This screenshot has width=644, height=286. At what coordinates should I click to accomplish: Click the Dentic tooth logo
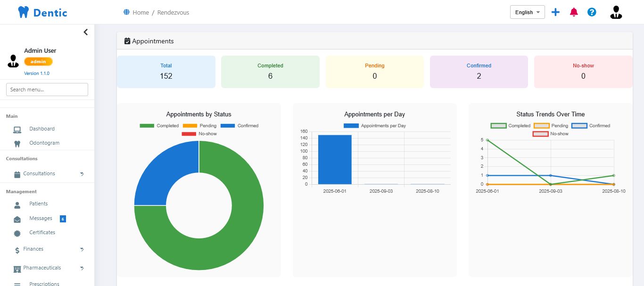click(23, 12)
